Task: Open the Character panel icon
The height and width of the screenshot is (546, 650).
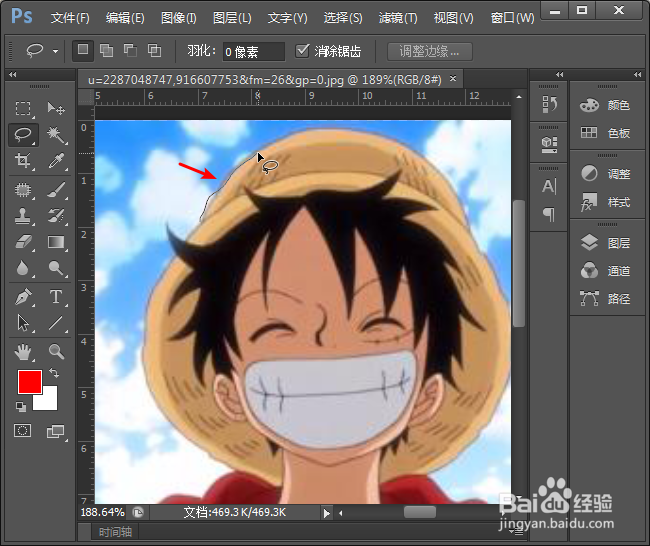Action: point(549,186)
